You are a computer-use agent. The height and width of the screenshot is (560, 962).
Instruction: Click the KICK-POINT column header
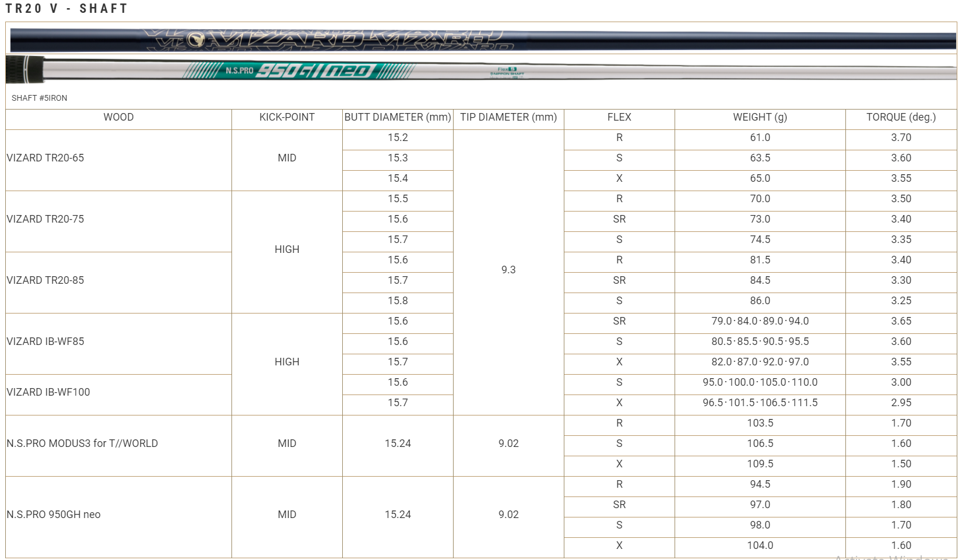287,117
